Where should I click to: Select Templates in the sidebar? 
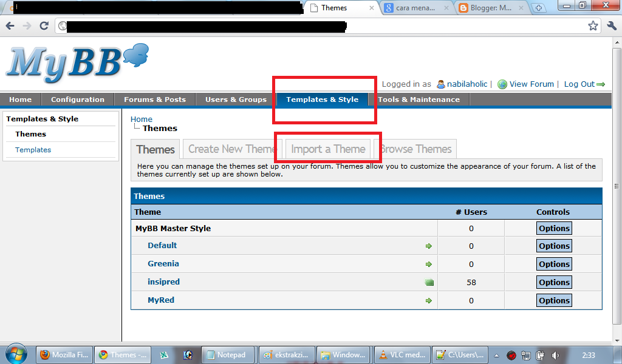pos(33,150)
